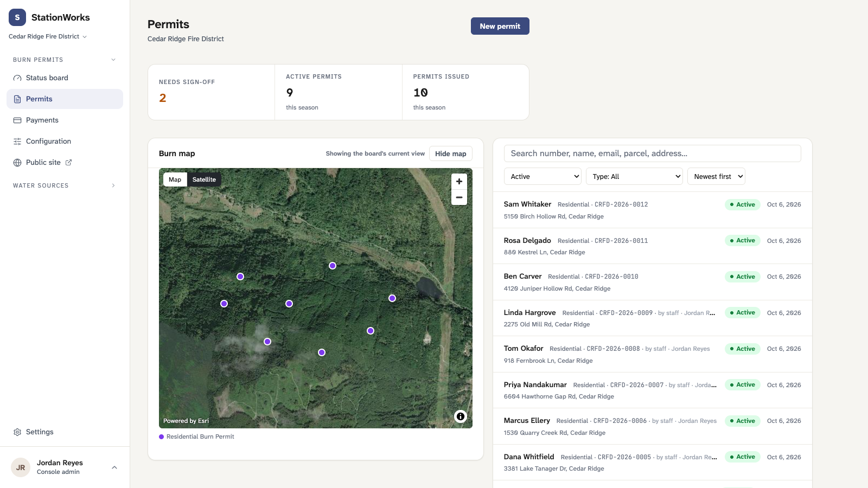Open Dana Whitfield's permit row

click(x=652, y=463)
